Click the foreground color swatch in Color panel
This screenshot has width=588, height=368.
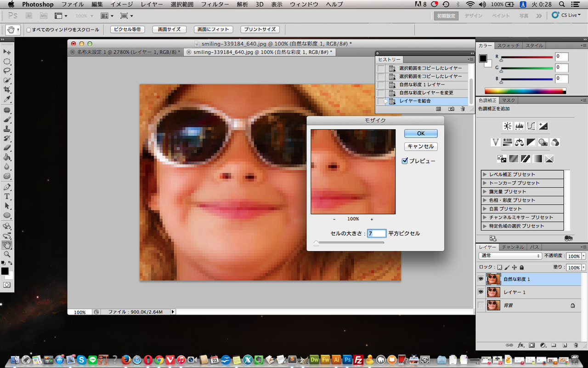pos(483,58)
